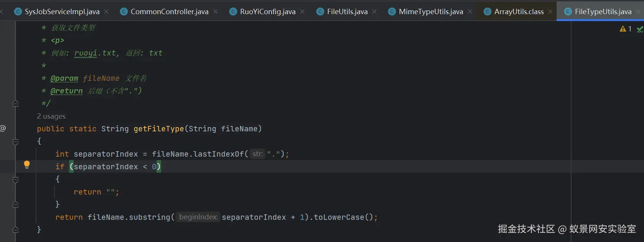
Task: Click the toLowerCase() call
Action: [343, 217]
